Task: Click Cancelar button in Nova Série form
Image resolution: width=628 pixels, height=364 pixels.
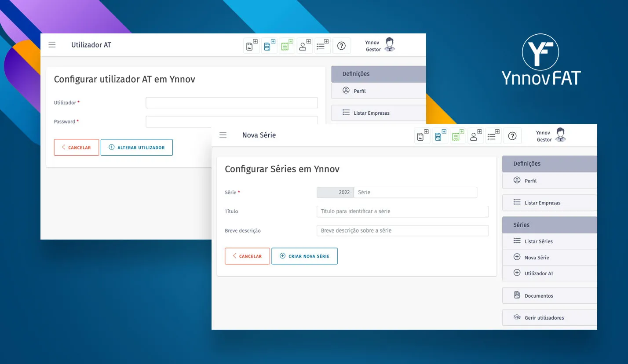Action: pos(247,256)
